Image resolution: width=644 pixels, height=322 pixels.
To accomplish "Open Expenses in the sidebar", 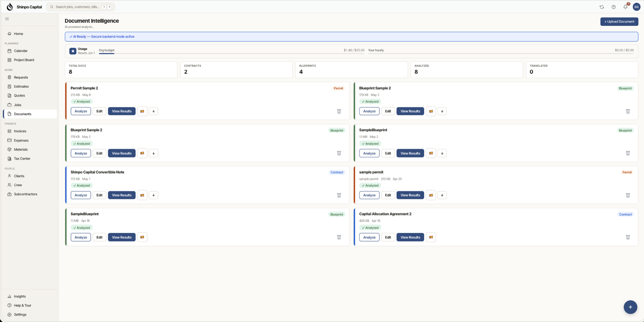I will tap(29, 141).
